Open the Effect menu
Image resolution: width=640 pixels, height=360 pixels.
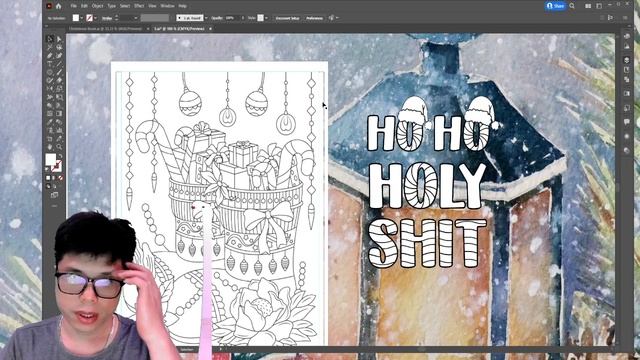[139, 6]
